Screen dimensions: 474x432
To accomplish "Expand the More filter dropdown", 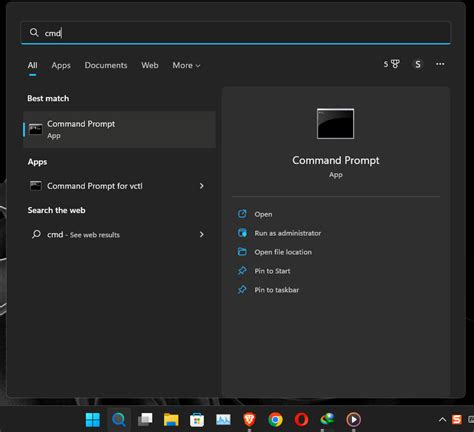I will (186, 65).
